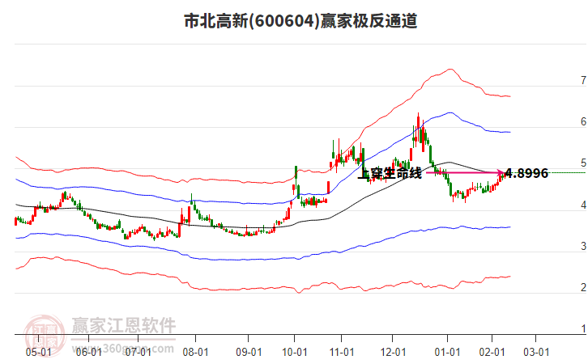Click the 07-01 date axis label
588x364 pixels.
point(138,353)
